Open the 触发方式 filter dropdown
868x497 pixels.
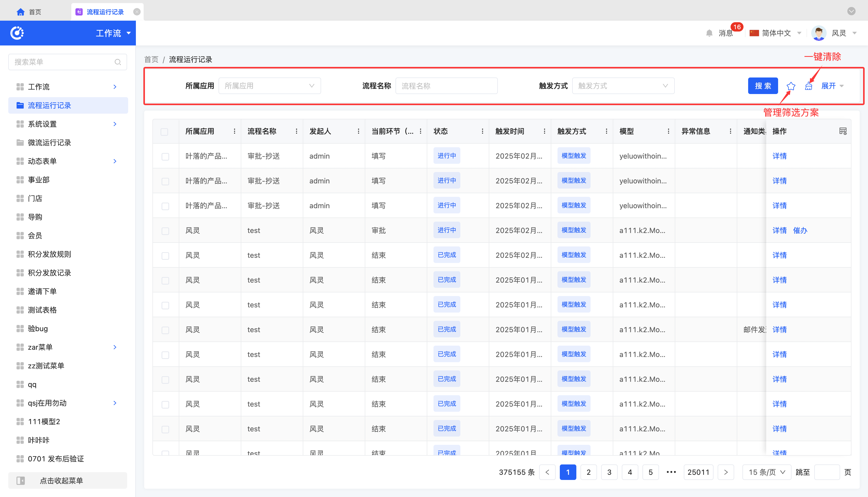(623, 86)
